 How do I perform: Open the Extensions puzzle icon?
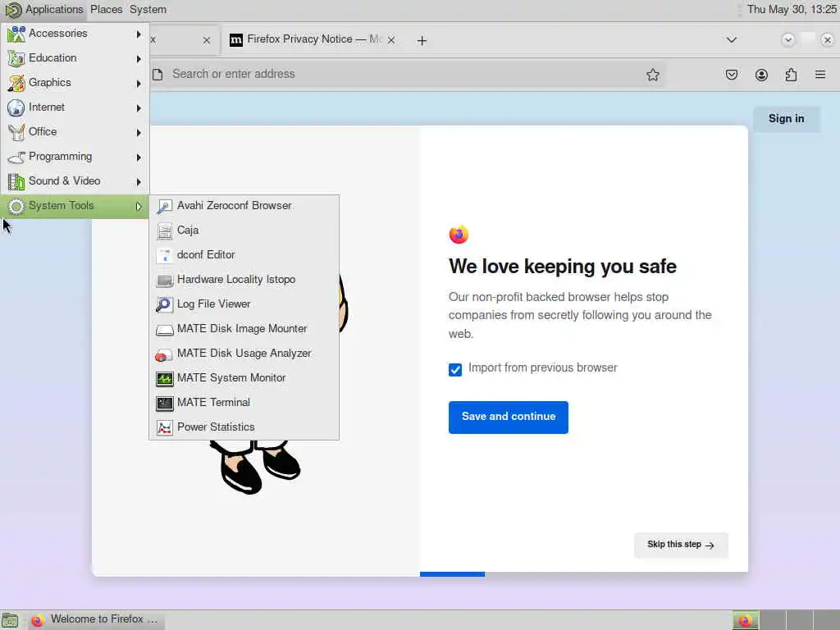pos(792,75)
